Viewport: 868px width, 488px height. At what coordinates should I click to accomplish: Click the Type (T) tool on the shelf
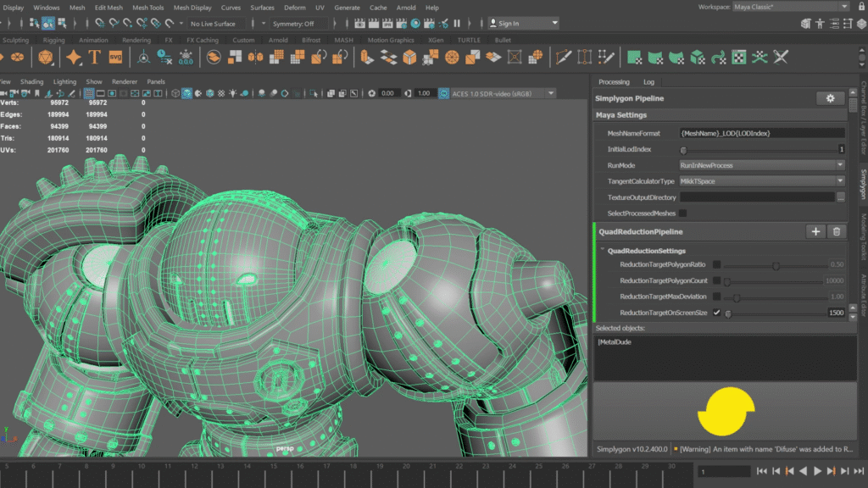95,57
